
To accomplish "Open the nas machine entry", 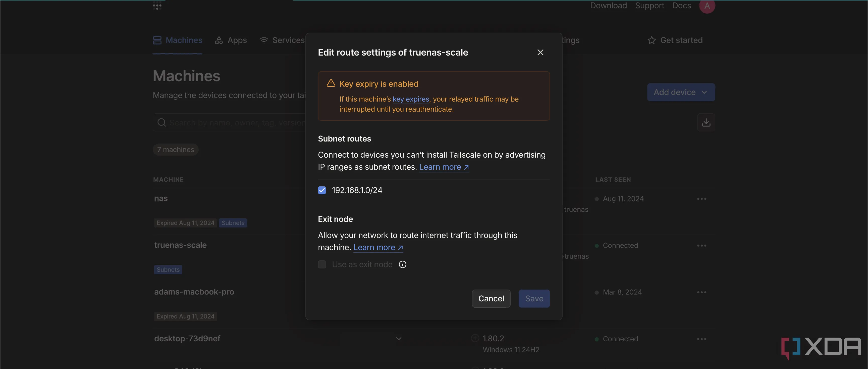I will 161,198.
